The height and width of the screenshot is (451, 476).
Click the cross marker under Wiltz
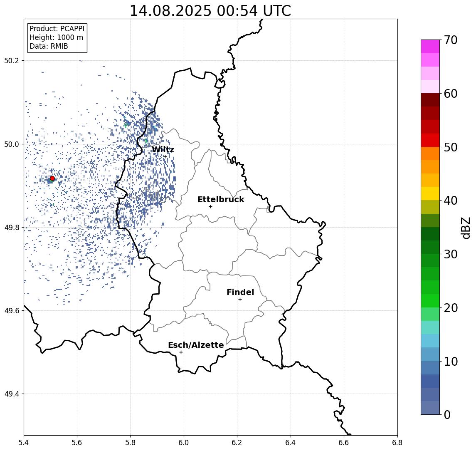point(165,157)
